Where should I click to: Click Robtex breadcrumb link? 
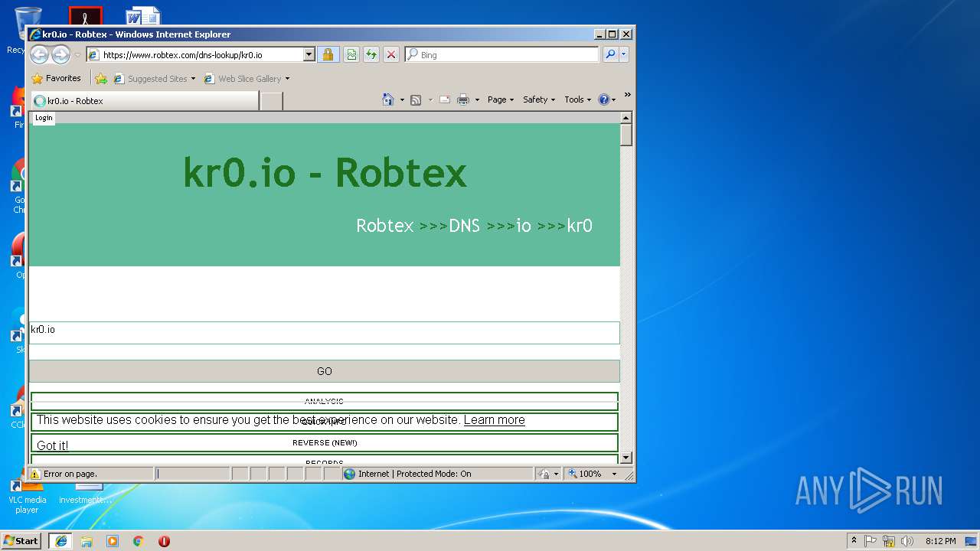pyautogui.click(x=384, y=226)
